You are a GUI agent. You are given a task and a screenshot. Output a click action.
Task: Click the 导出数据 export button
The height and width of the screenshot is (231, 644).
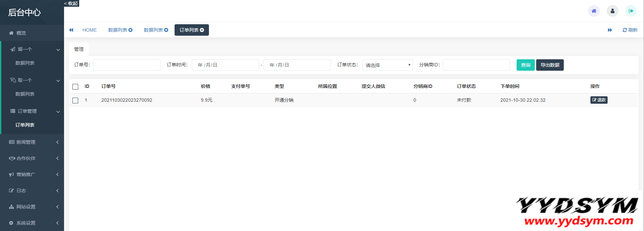(x=550, y=65)
